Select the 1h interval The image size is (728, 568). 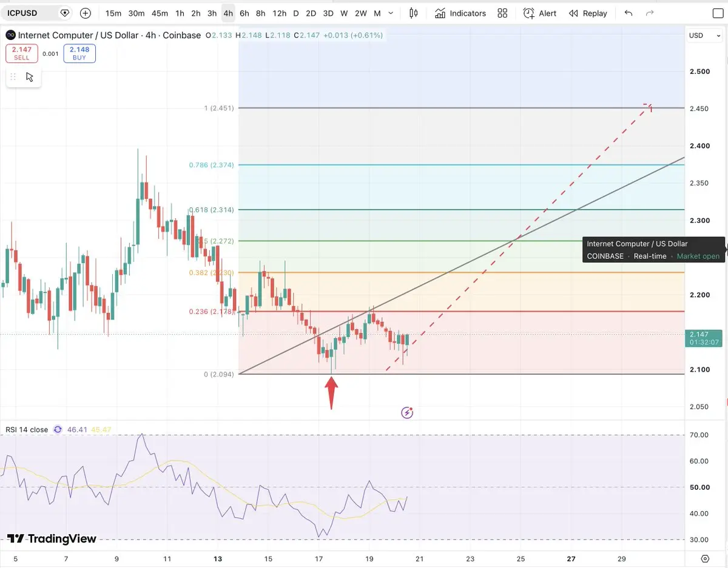coord(180,13)
